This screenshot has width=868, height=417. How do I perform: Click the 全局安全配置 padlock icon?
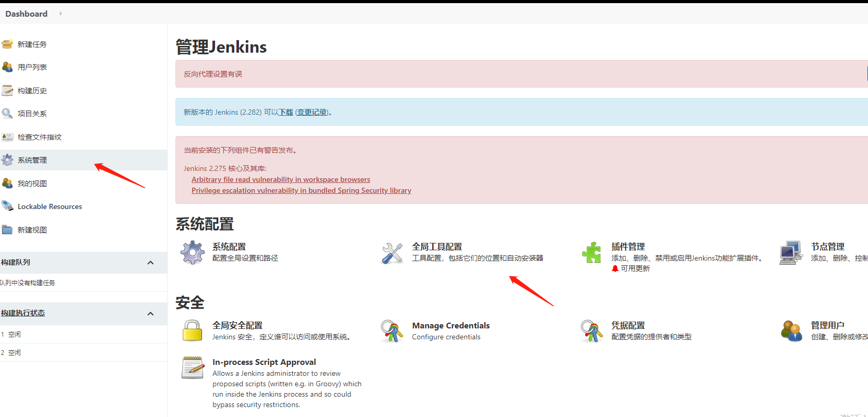193,331
